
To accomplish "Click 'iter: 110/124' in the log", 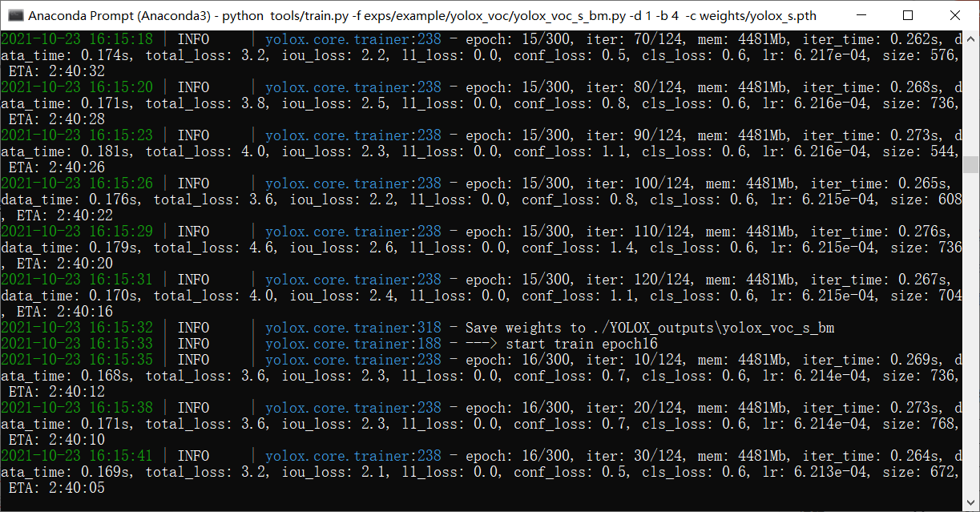I will tap(638, 232).
